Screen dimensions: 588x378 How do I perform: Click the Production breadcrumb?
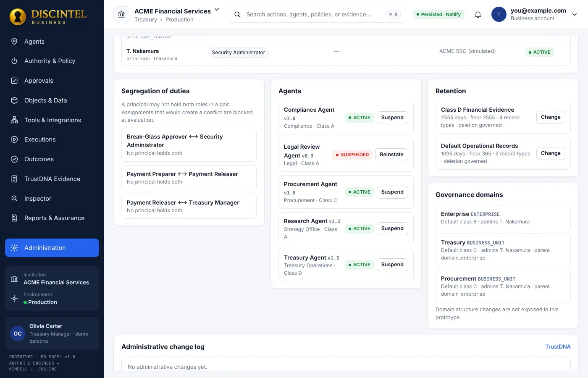(x=179, y=20)
